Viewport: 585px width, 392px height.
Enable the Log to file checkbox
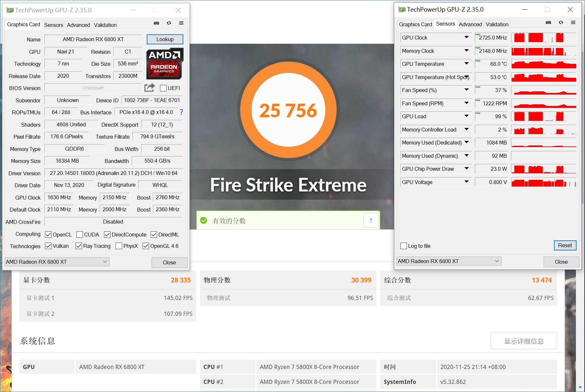[x=404, y=246]
